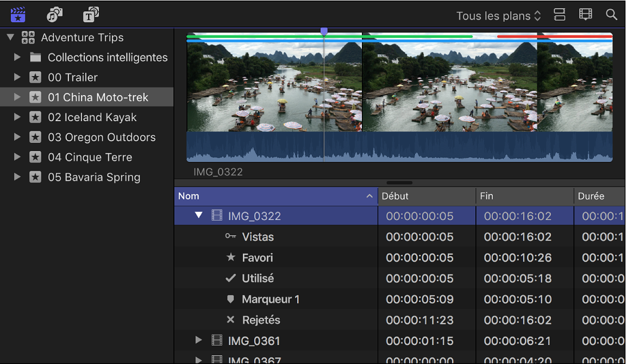
Task: Toggle clip grouping options icon
Action: coord(560,15)
